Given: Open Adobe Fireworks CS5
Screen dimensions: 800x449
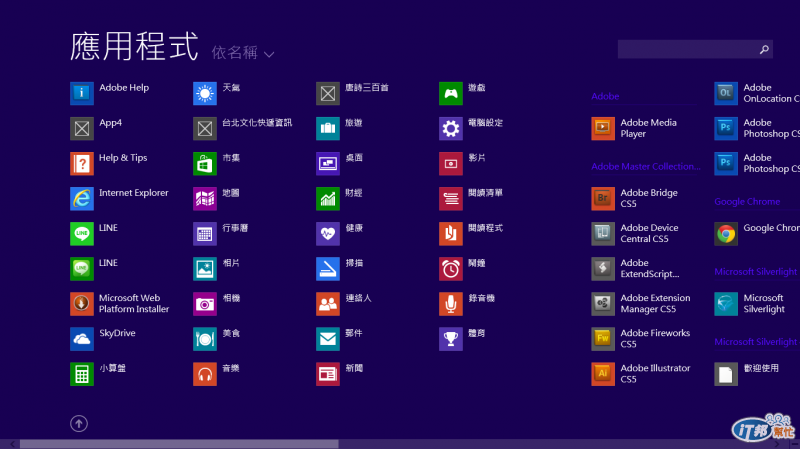Looking at the screenshot, I should [641, 339].
